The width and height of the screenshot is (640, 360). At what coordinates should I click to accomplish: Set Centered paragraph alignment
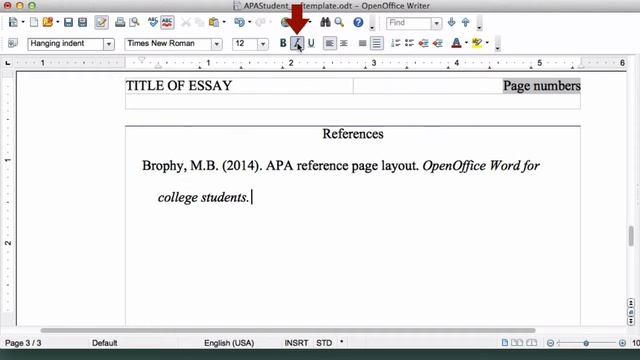(x=344, y=43)
